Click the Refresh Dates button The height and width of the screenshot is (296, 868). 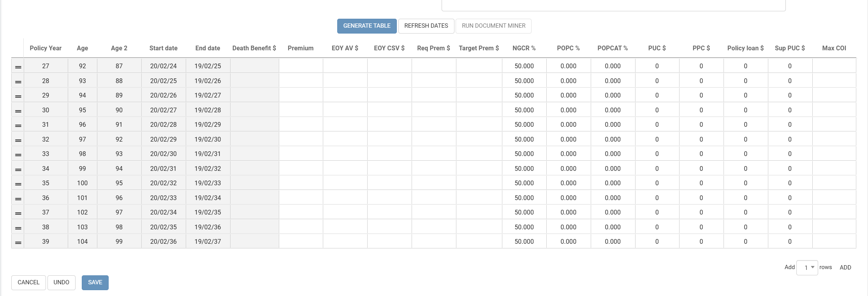pos(426,26)
